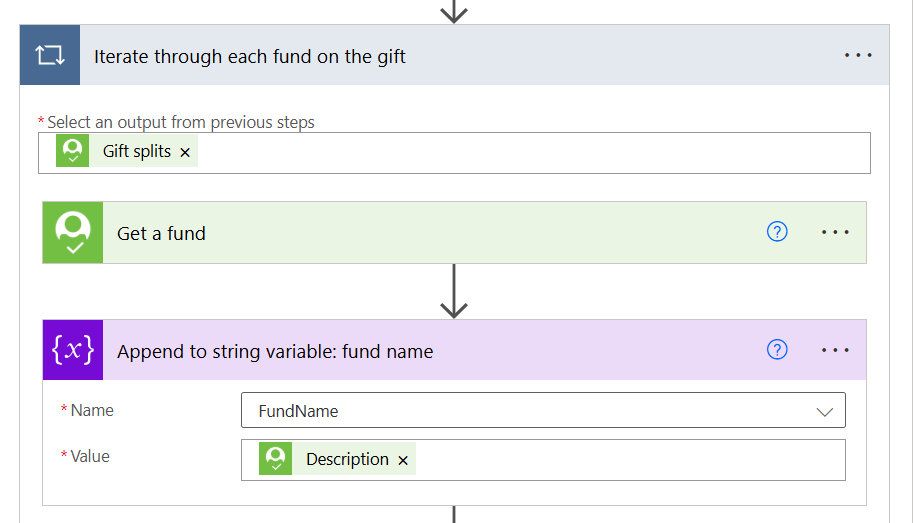Screen dimensions: 913x523
Task: Click the arrow above the Iterate step
Action: (x=454, y=12)
